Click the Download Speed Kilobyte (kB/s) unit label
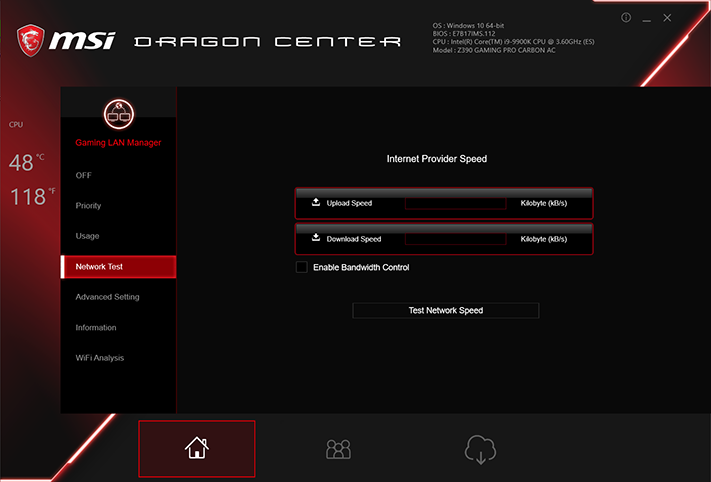This screenshot has width=711, height=482. pos(544,239)
